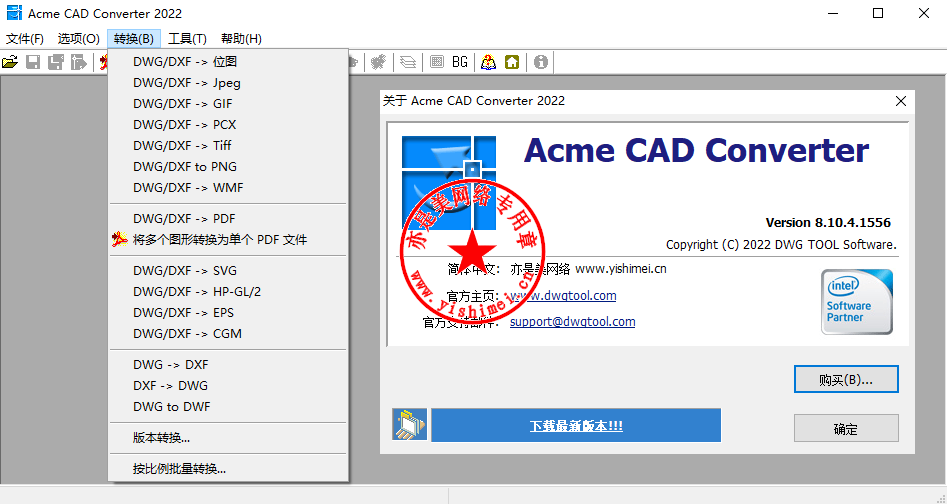
Task: Choose DWG/DXF -> Jpeg conversion
Action: (228, 83)
